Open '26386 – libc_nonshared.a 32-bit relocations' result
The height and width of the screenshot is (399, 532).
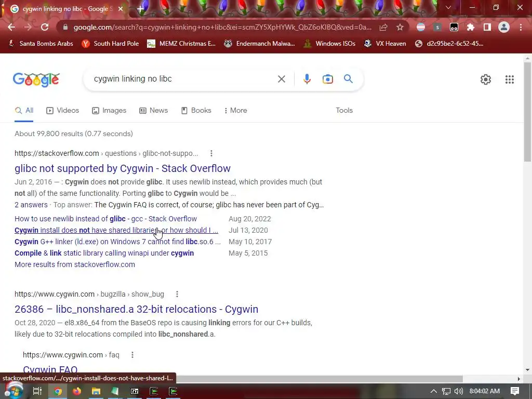[137, 310]
